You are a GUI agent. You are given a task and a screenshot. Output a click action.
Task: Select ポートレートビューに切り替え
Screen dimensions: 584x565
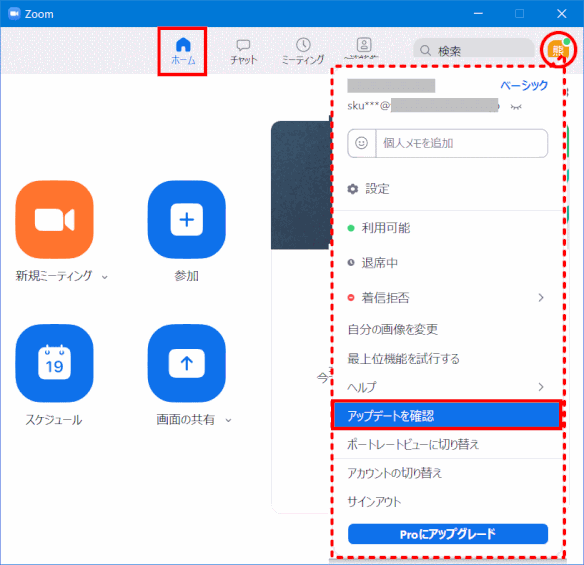[x=447, y=444]
